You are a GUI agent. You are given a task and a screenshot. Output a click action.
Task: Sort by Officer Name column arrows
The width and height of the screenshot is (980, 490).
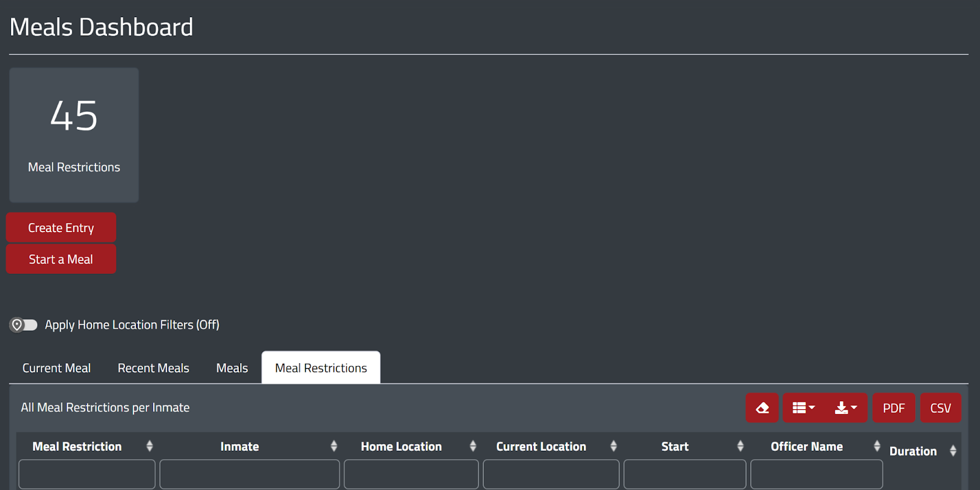tap(877, 446)
